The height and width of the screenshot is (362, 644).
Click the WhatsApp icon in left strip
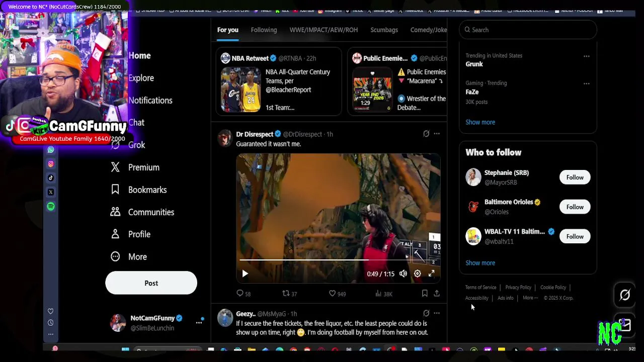point(51,150)
